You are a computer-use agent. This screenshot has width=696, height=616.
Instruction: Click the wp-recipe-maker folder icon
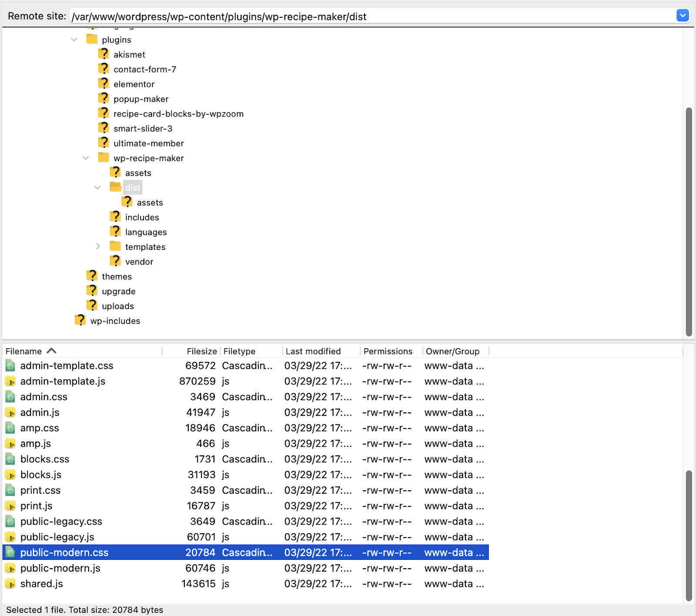point(104,157)
